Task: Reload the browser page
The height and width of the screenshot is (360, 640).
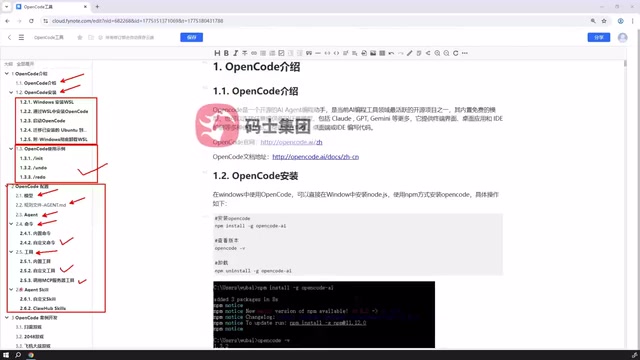Action: tap(31, 21)
